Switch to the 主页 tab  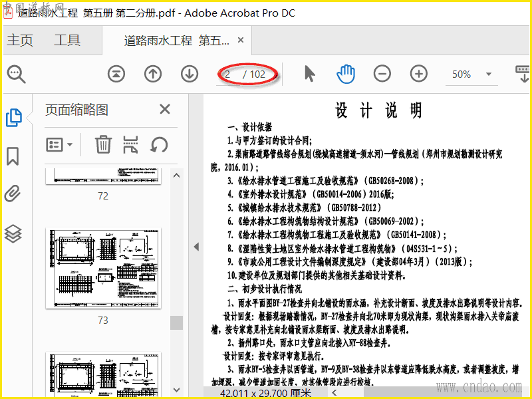20,40
